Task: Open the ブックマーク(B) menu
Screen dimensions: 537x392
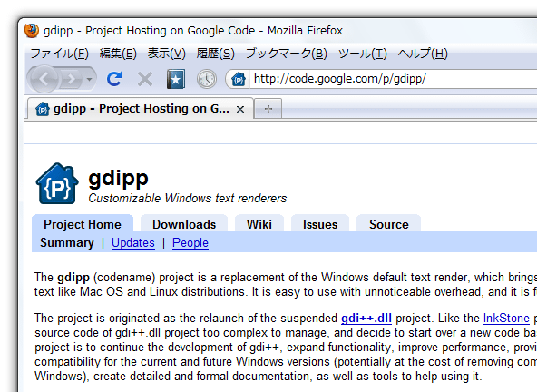Action: 287,54
